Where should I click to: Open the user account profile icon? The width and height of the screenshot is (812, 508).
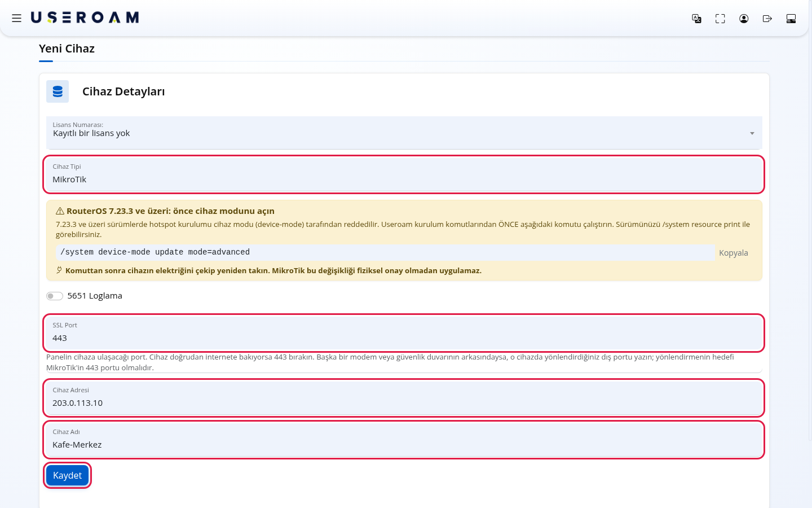(x=744, y=19)
